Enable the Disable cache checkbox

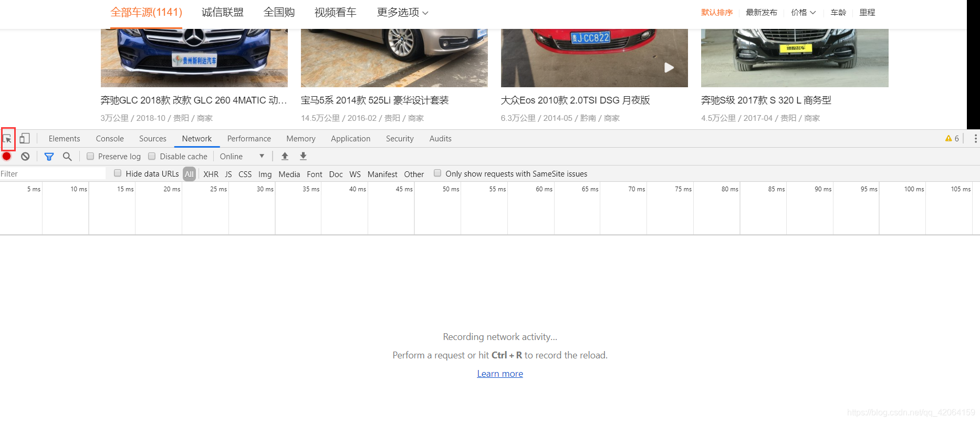coord(152,156)
